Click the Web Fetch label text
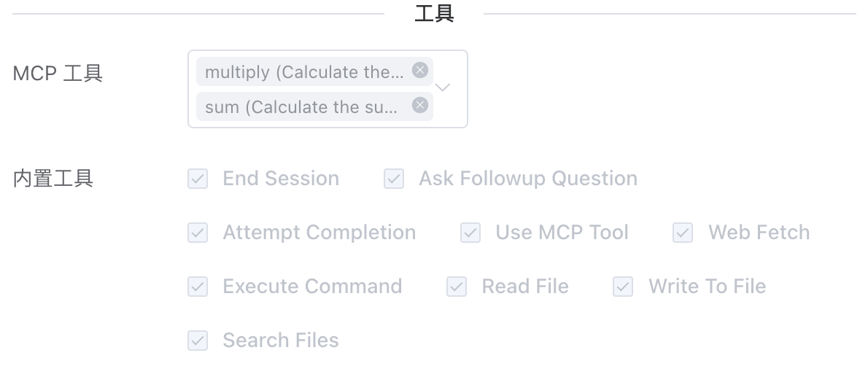 (759, 233)
